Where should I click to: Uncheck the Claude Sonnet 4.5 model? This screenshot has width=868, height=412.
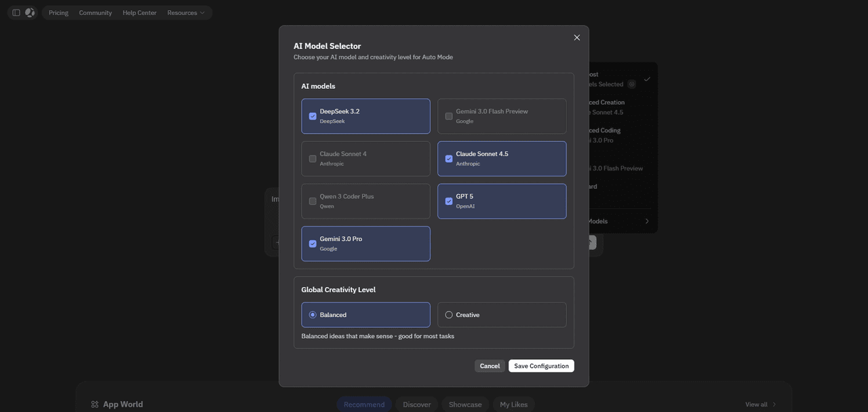(x=449, y=159)
